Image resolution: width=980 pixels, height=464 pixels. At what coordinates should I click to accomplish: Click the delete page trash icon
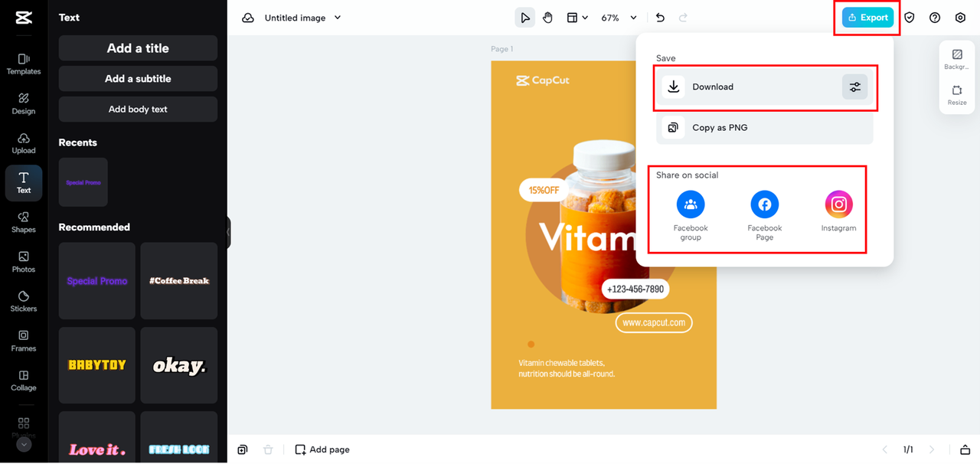coord(268,449)
